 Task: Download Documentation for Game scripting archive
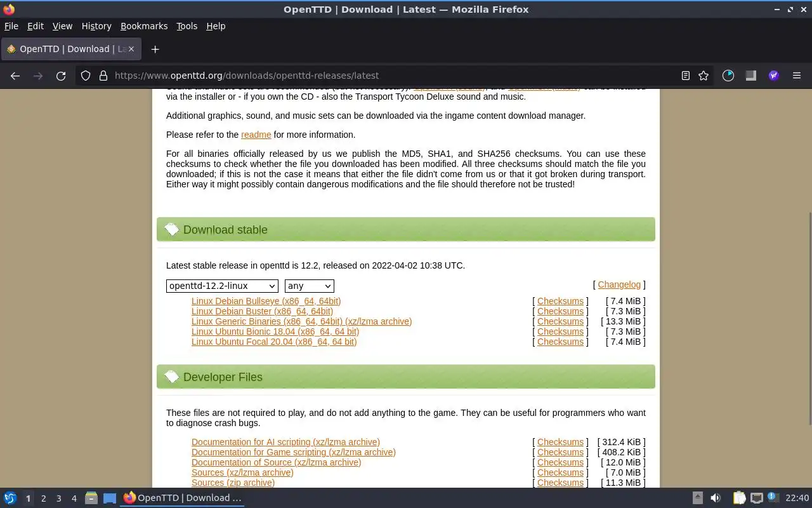point(294,452)
